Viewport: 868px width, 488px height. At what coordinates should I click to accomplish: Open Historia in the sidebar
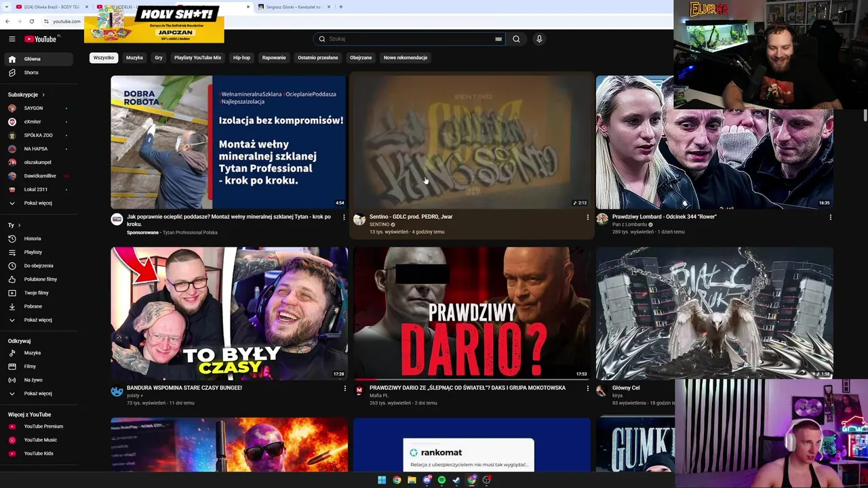(39, 239)
